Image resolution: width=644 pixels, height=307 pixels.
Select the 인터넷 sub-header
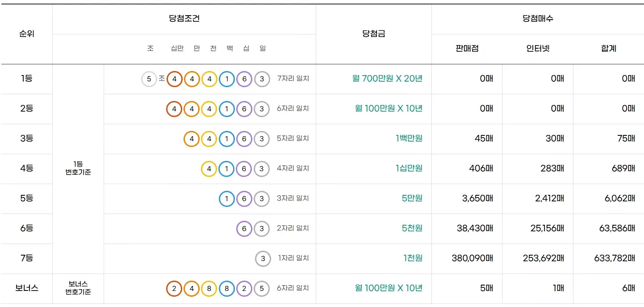click(x=538, y=49)
